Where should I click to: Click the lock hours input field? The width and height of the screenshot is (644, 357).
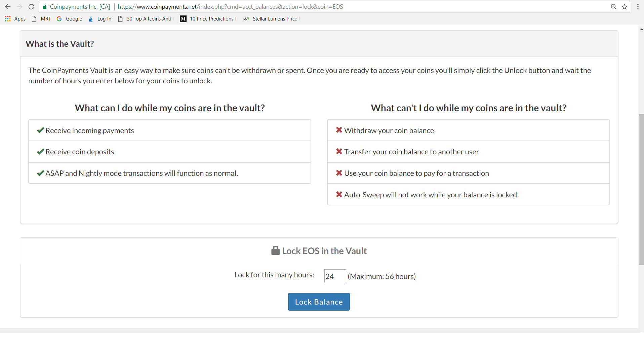point(335,276)
